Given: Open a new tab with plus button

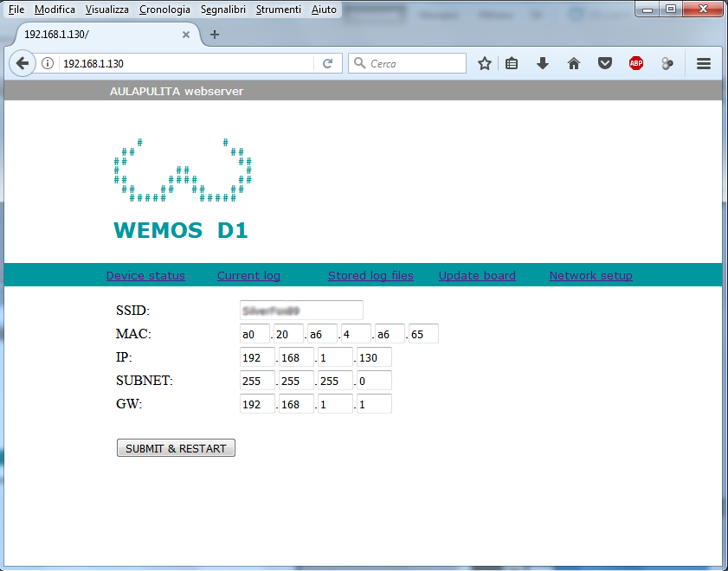Looking at the screenshot, I should (214, 35).
